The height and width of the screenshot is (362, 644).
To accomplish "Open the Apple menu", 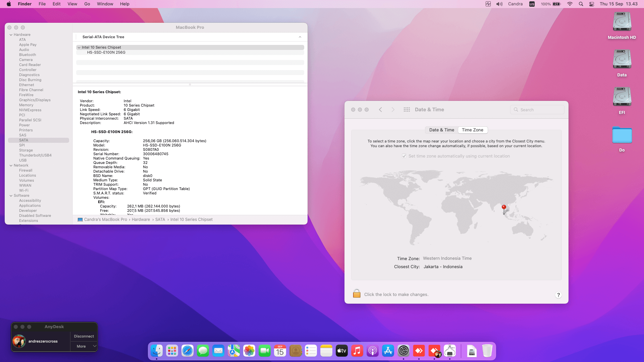I will click(9, 4).
